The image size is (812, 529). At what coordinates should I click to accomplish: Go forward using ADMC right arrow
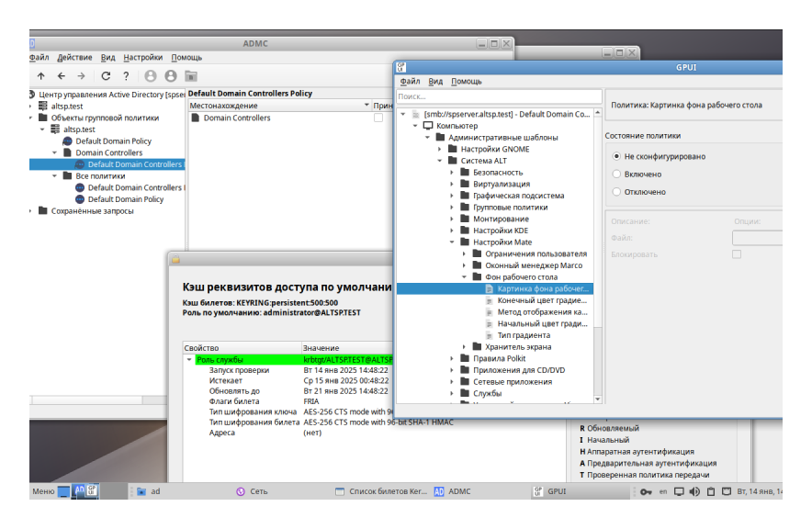[x=82, y=76]
